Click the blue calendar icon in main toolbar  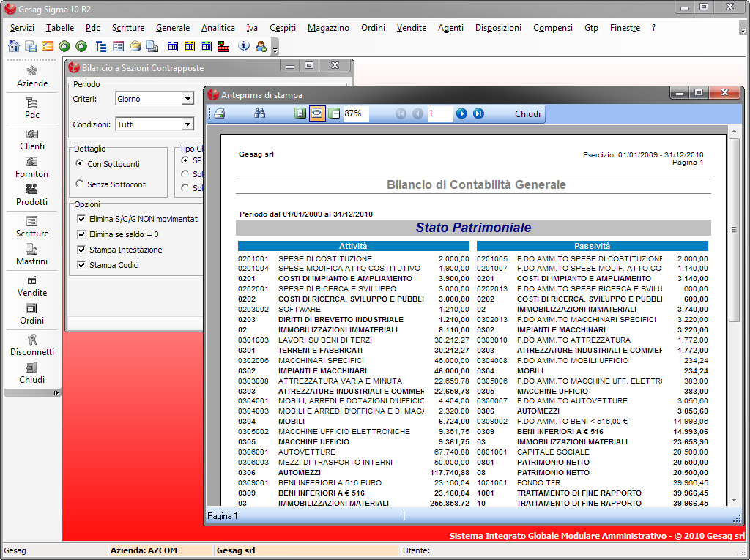173,46
